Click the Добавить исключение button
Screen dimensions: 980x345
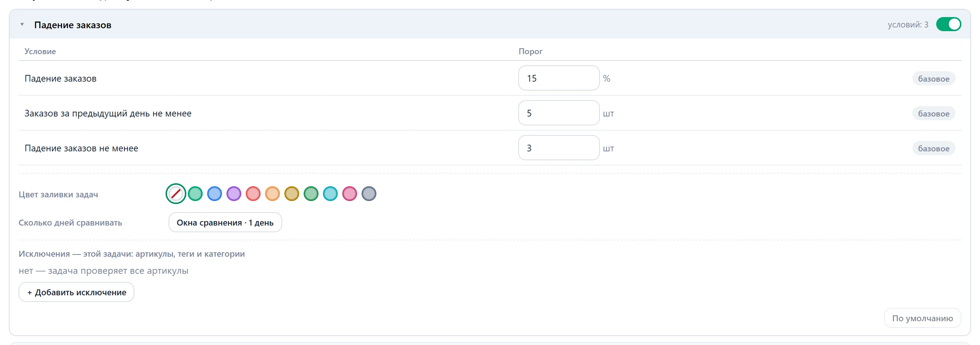point(76,292)
